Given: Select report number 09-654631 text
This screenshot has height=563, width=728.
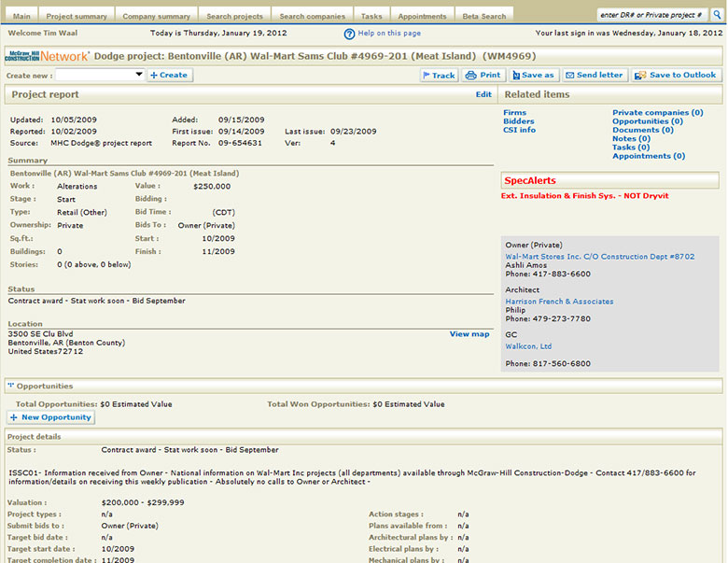Looking at the screenshot, I should point(240,143).
